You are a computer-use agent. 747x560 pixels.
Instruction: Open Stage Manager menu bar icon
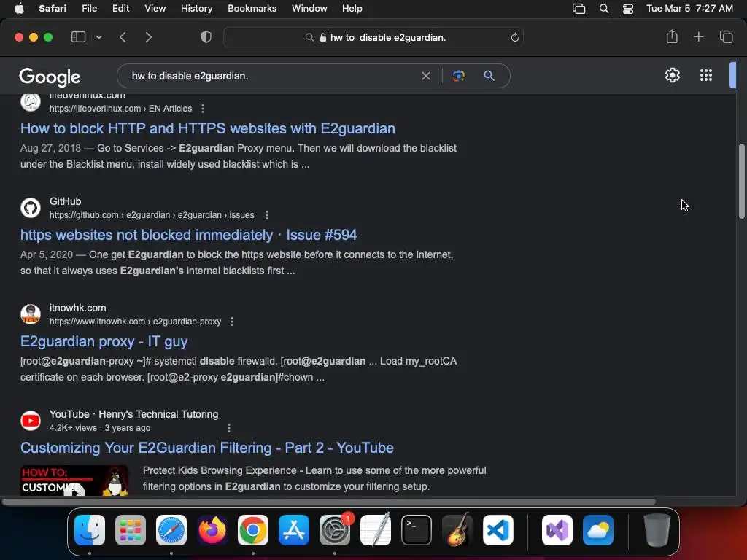(x=578, y=9)
